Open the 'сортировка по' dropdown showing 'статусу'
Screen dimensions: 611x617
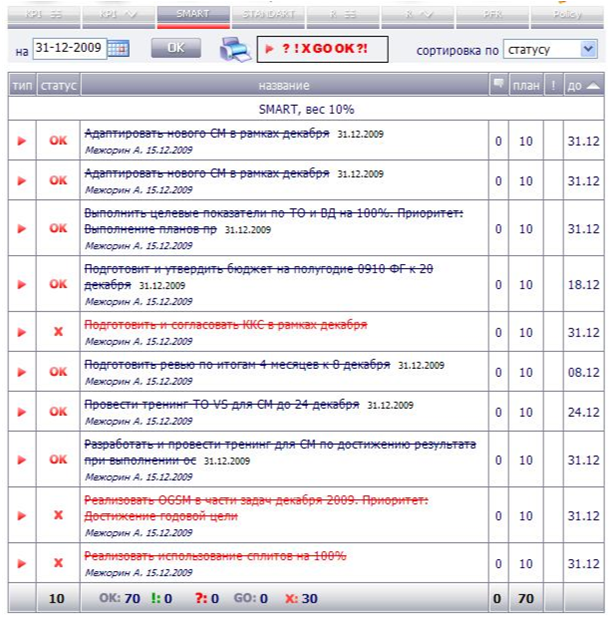tap(550, 49)
